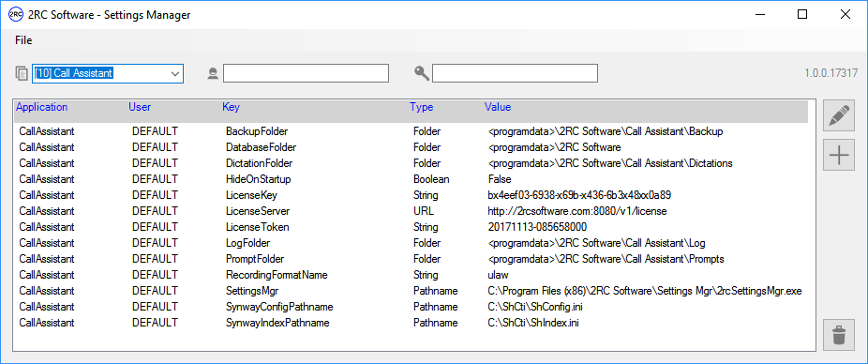Viewport: 868px width, 364px height.
Task: Click the documents icon beside application dropdown
Action: click(22, 73)
